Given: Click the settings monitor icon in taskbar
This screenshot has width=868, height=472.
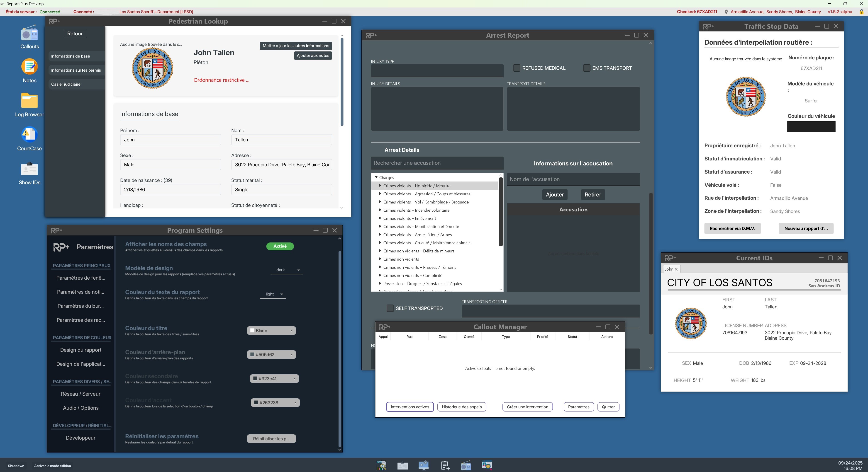Looking at the screenshot, I should (424, 466).
